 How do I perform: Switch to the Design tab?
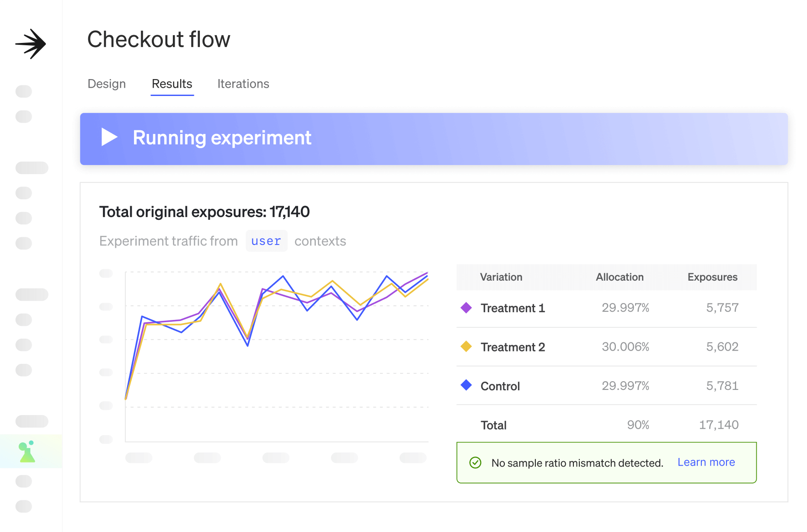coord(107,84)
